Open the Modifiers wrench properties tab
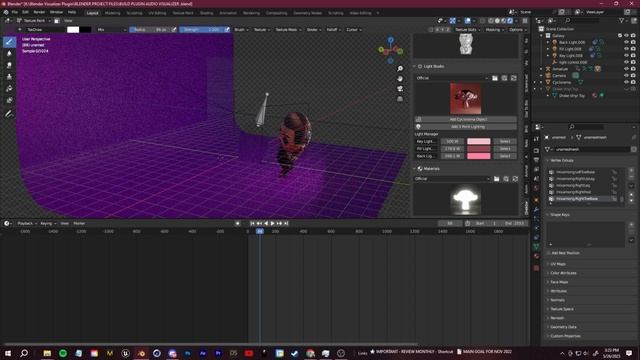The height and width of the screenshot is (360, 640). (536, 209)
